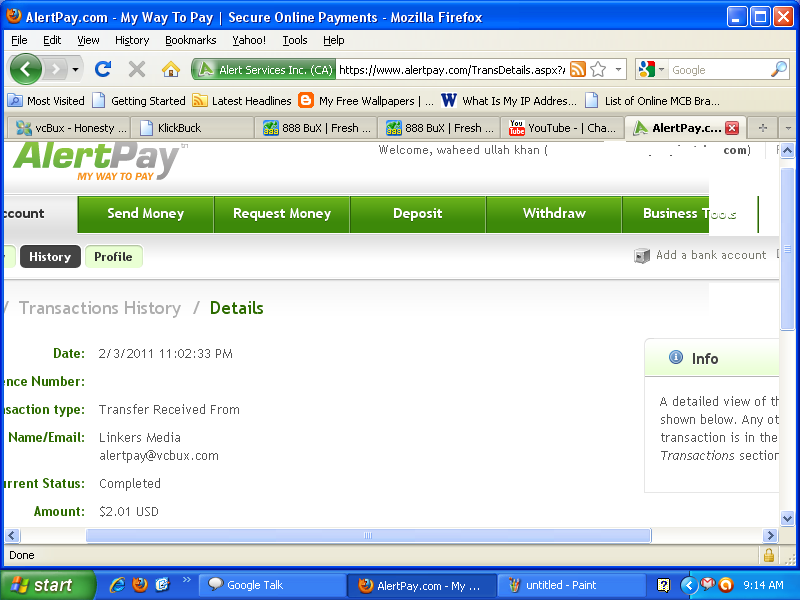Open the Tools menu

(x=295, y=40)
